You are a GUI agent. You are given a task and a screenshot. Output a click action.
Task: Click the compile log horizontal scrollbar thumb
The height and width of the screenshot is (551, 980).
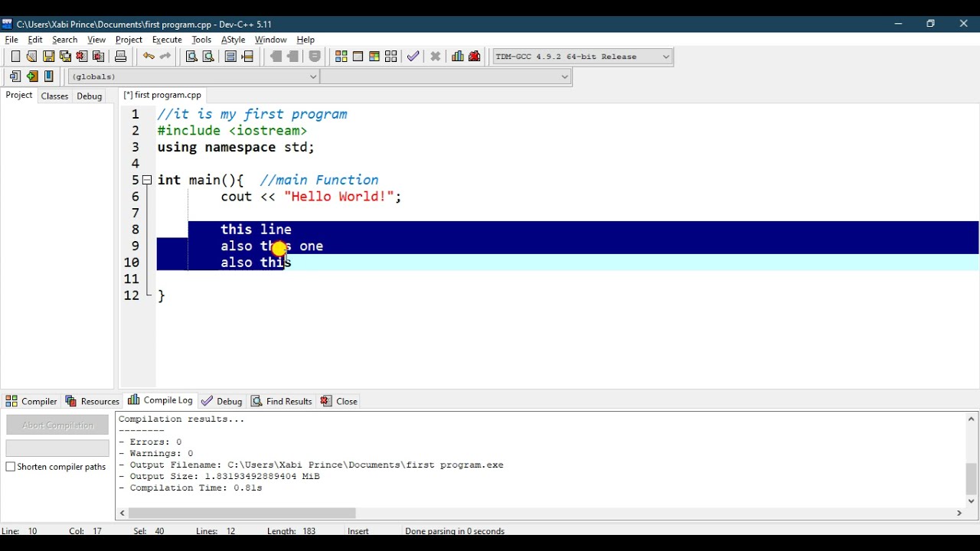242,513
